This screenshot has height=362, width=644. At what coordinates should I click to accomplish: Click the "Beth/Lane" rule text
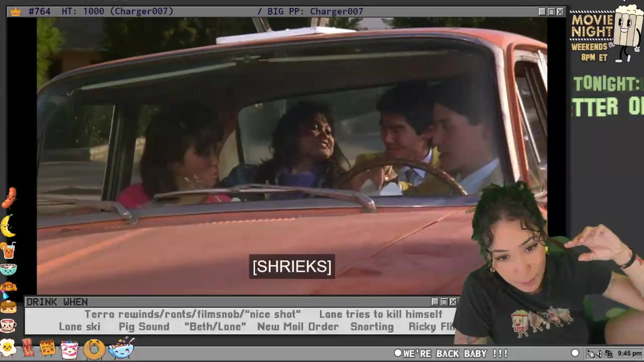215,326
